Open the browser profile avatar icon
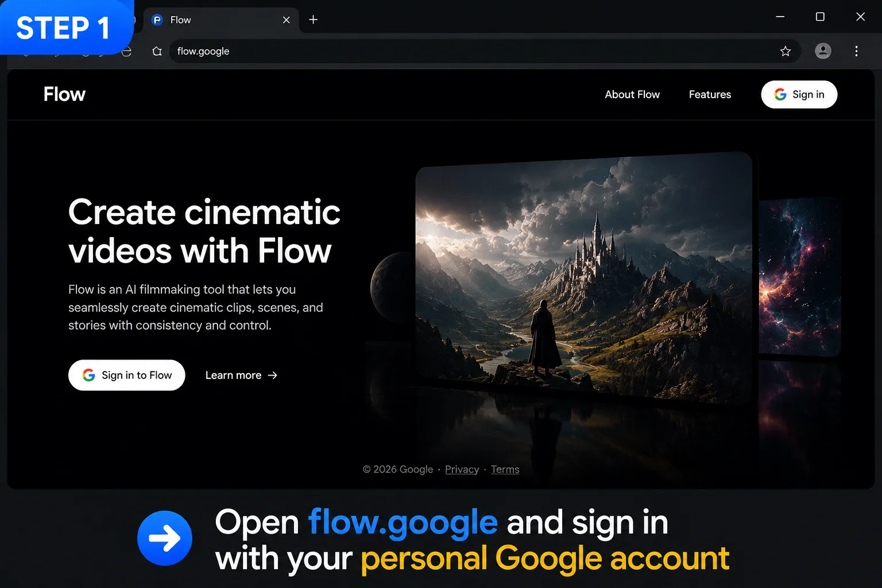This screenshot has width=882, height=588. pyautogui.click(x=823, y=51)
